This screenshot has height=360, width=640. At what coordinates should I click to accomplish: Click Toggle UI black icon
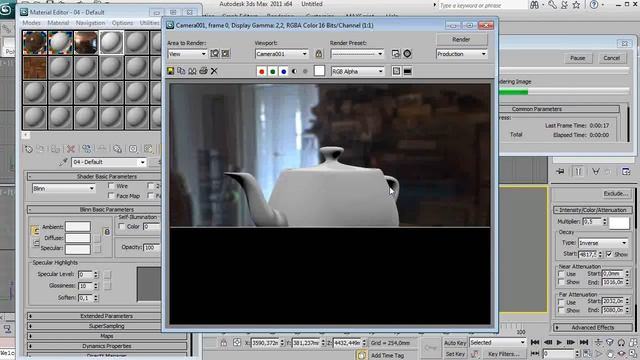(407, 71)
